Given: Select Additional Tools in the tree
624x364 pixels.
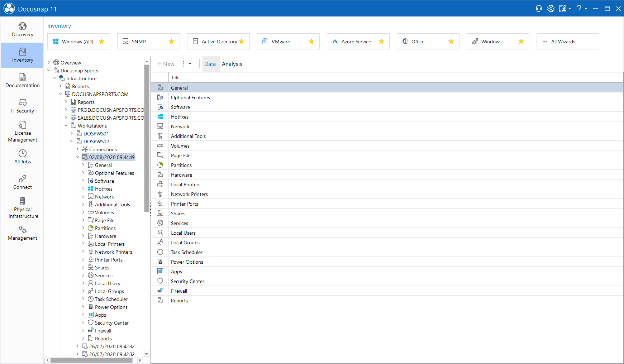Looking at the screenshot, I should pos(112,205).
